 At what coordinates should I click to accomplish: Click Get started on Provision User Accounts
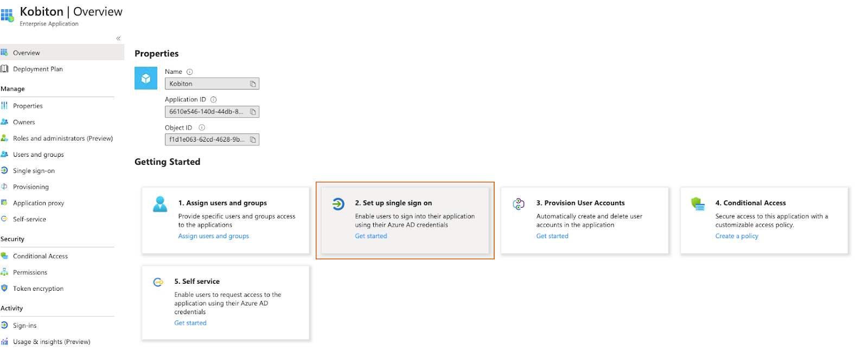[552, 236]
